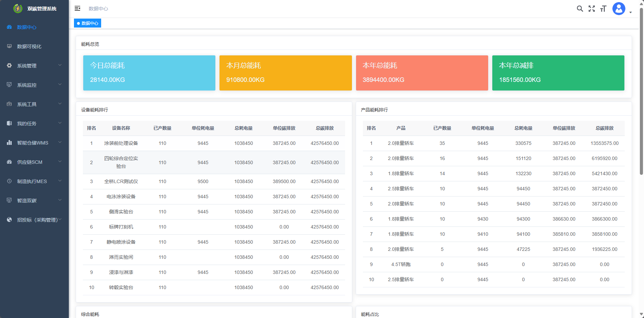This screenshot has height=318, width=644.
Task: Click the 本年总减排 green card
Action: (558, 73)
